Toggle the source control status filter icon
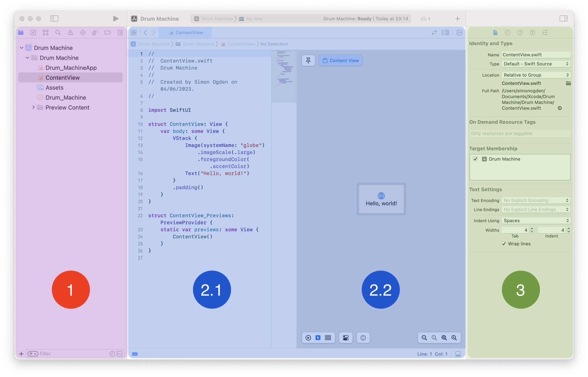588x377 pixels. (x=120, y=353)
